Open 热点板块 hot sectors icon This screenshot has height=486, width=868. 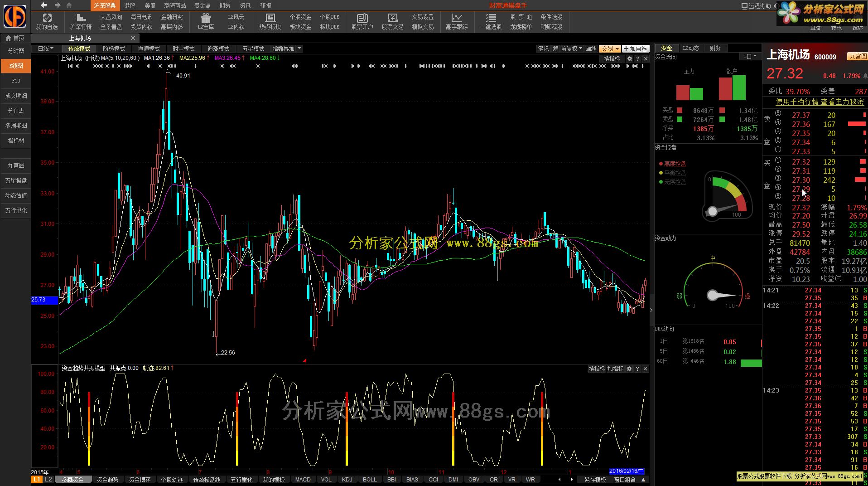click(x=270, y=21)
